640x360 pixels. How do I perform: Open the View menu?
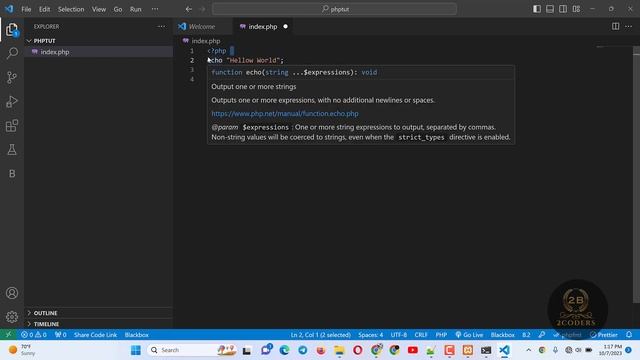pos(99,9)
